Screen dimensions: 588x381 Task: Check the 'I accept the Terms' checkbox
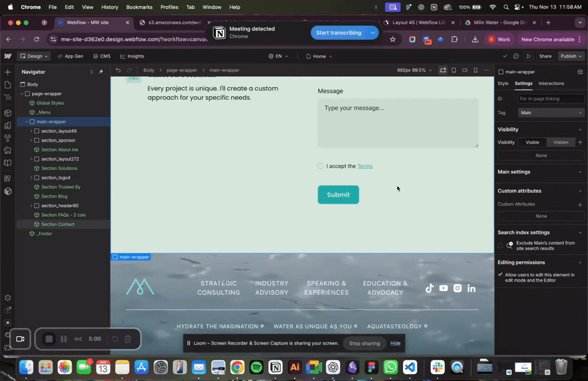click(x=320, y=166)
